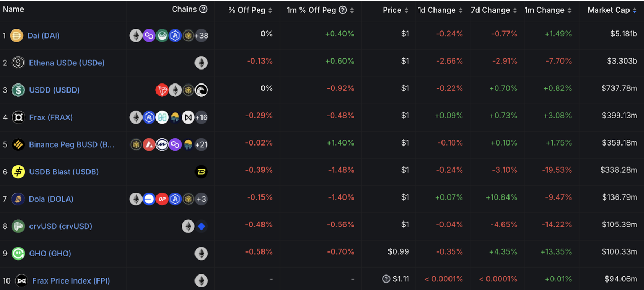The width and height of the screenshot is (644, 290).
Task: Click the Name column header
Action: pyautogui.click(x=13, y=10)
